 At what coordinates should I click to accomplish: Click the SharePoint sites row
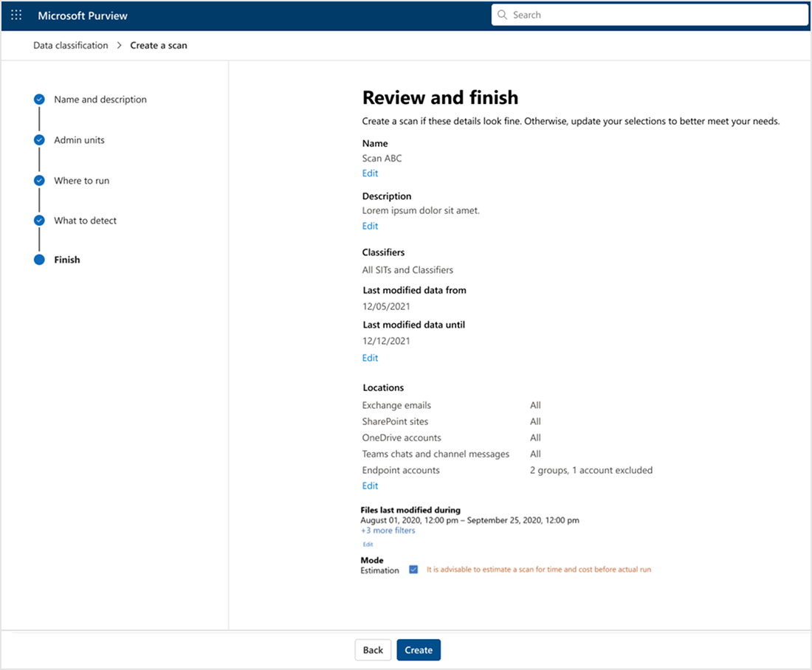pos(452,421)
